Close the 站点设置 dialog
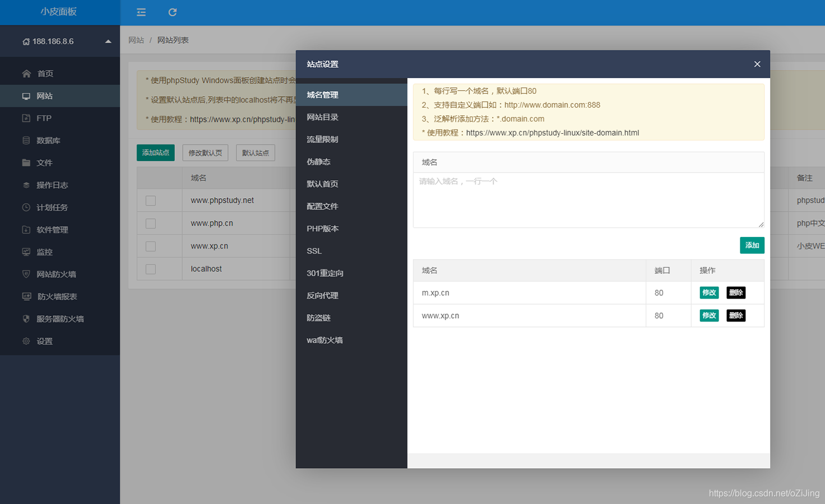This screenshot has width=825, height=504. point(757,64)
